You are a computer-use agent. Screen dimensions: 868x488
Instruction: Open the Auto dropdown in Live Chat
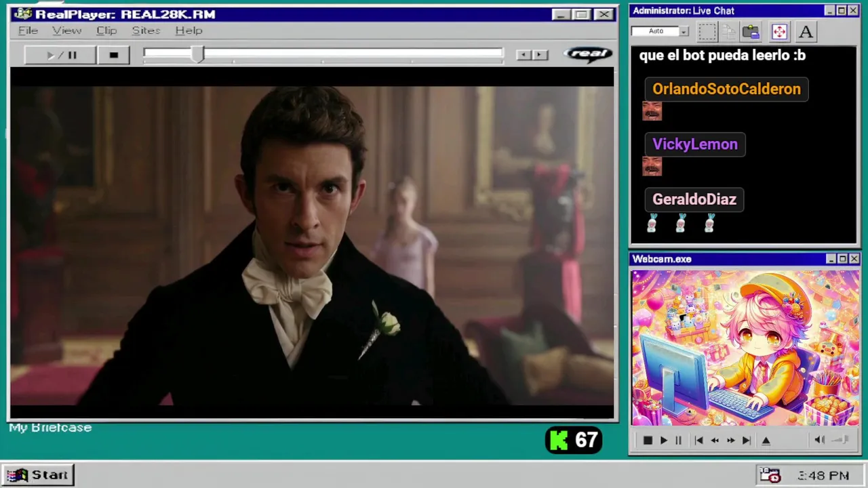coord(684,31)
